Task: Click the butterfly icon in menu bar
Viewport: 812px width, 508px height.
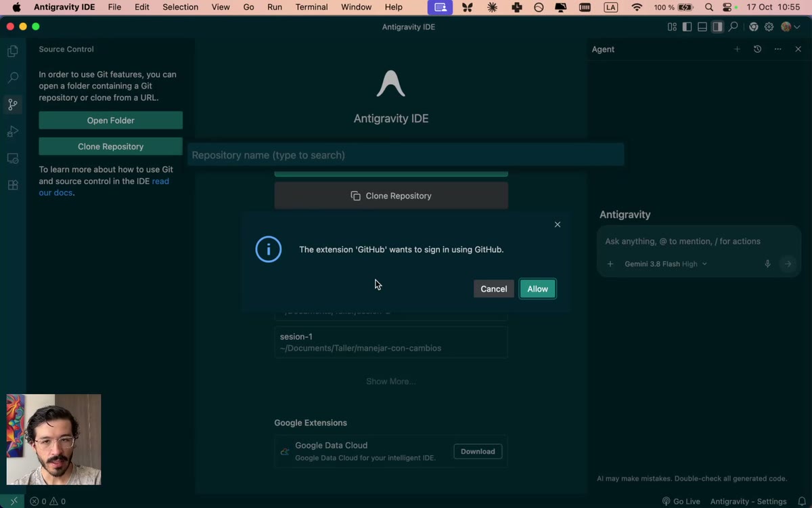Action: [467, 7]
